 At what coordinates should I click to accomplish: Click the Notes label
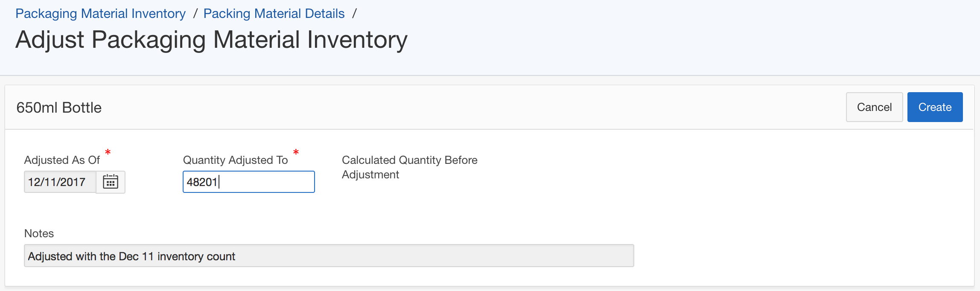point(39,233)
